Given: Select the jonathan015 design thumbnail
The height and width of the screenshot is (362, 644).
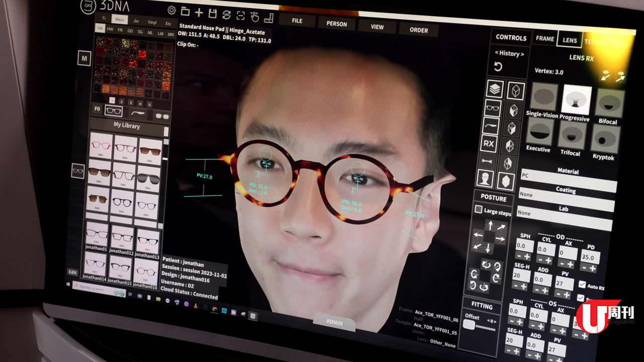Looking at the screenshot, I should [121, 268].
